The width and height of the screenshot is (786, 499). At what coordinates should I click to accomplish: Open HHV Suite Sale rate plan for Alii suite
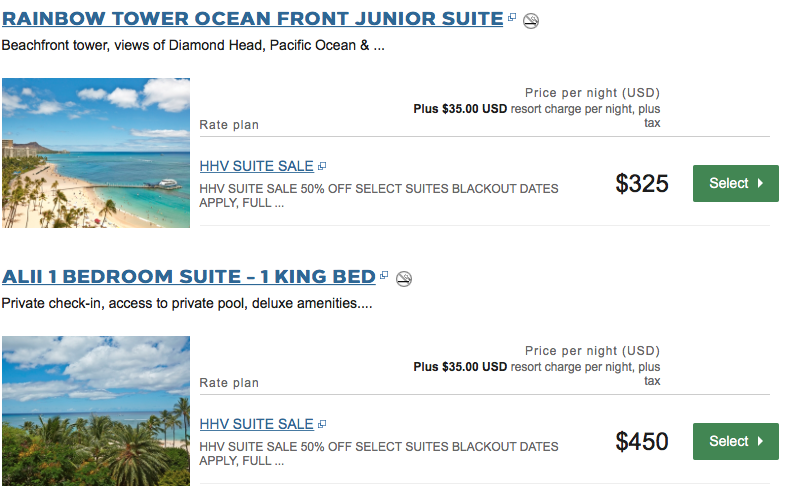(256, 424)
